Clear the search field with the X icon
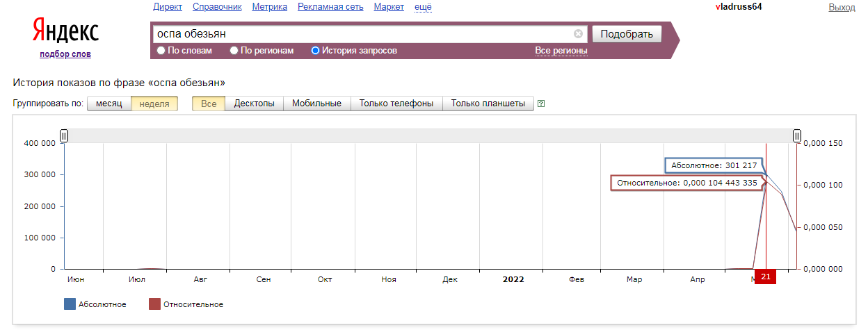Image resolution: width=868 pixels, height=330 pixels. click(x=578, y=33)
